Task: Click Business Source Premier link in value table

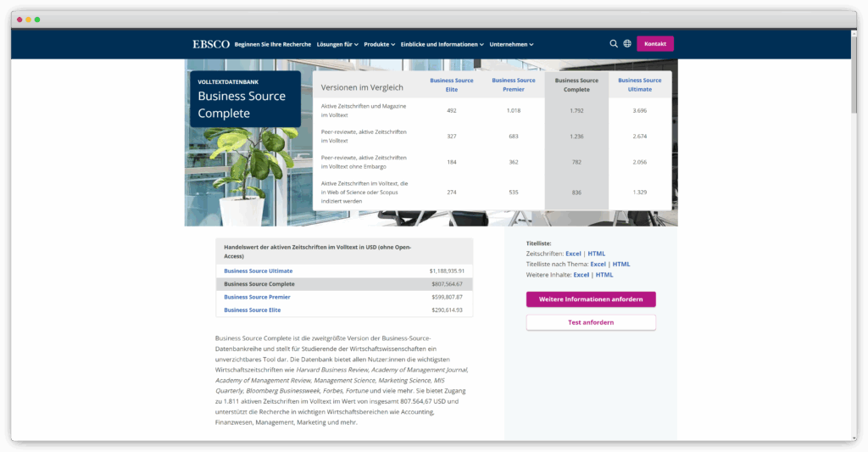Action: pyautogui.click(x=257, y=297)
